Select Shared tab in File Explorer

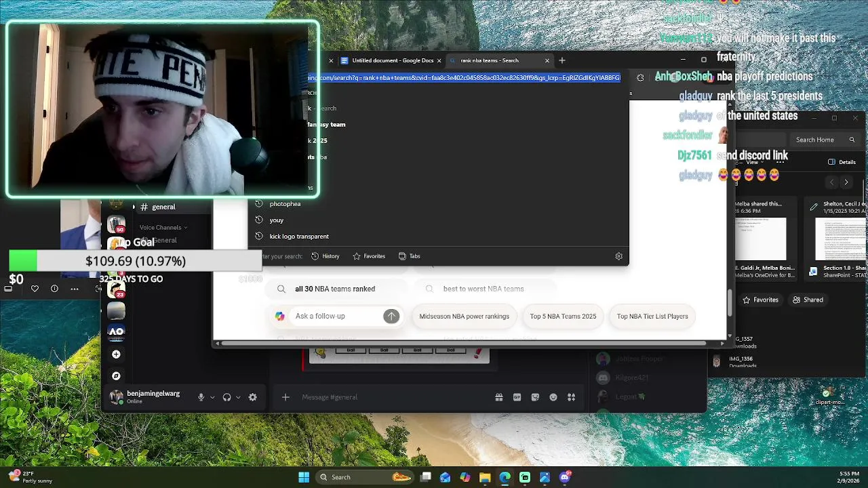coord(808,300)
